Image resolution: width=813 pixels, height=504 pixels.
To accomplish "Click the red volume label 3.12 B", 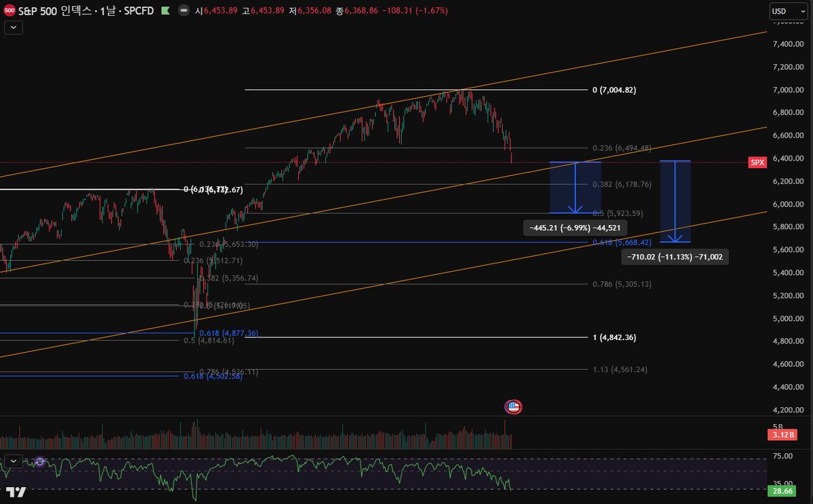I will (781, 435).
